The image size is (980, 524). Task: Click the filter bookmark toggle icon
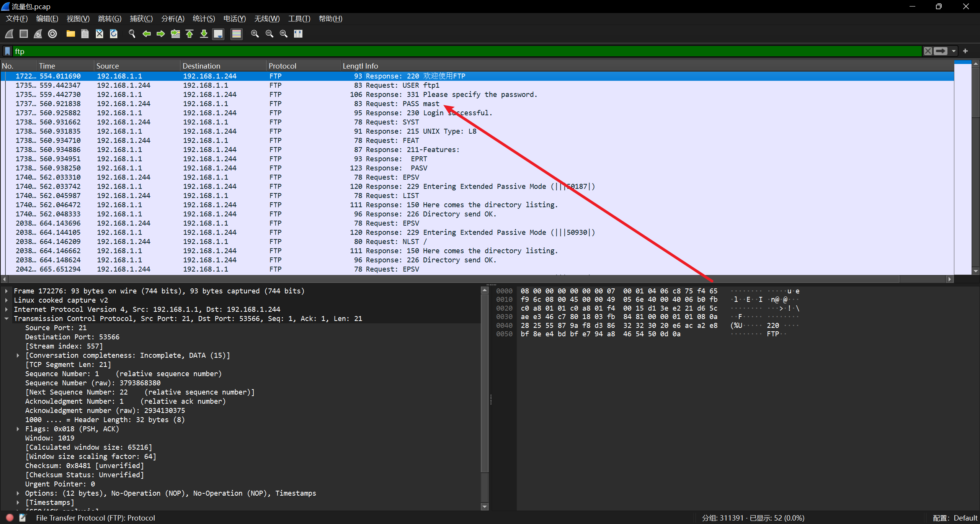(x=7, y=51)
